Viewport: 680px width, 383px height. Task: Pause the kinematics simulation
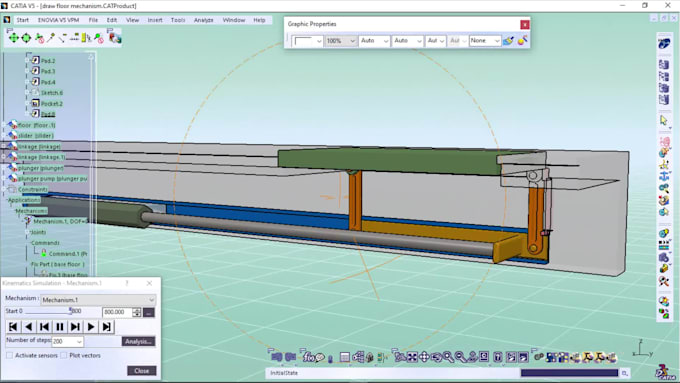click(60, 327)
